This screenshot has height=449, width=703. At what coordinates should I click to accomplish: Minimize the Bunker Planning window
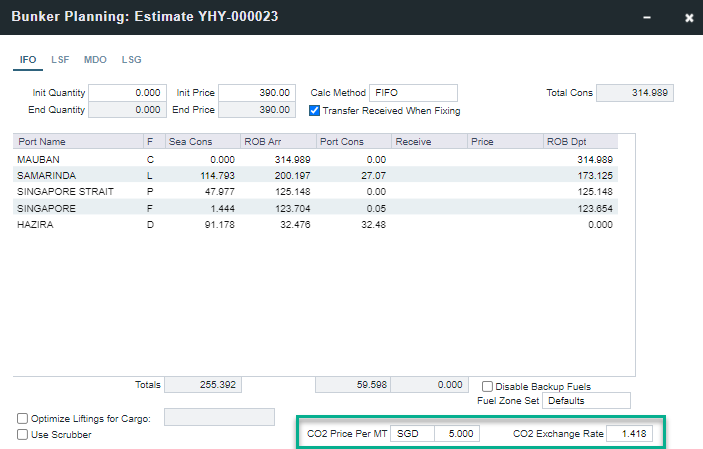648,17
